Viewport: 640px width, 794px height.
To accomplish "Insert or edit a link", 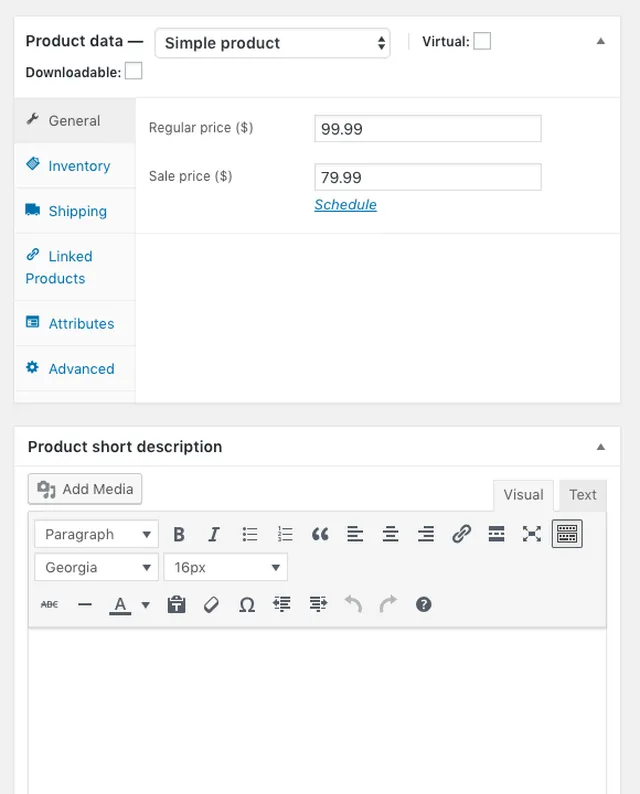I will pyautogui.click(x=461, y=534).
